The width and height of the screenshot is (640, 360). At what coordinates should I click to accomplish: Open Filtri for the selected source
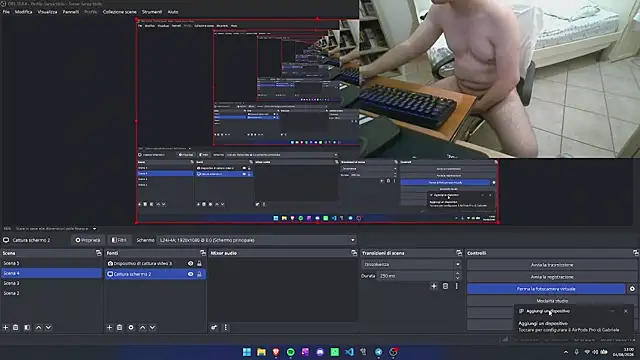pyautogui.click(x=119, y=240)
